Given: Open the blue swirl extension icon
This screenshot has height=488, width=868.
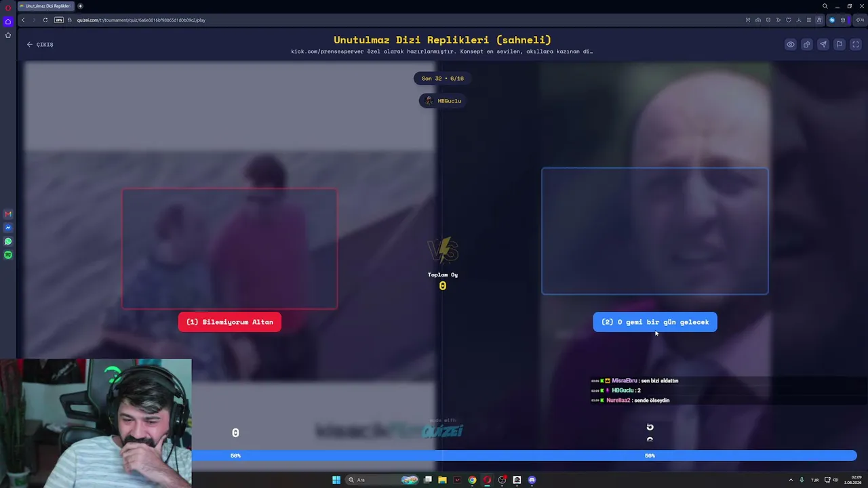Looking at the screenshot, I should 832,20.
